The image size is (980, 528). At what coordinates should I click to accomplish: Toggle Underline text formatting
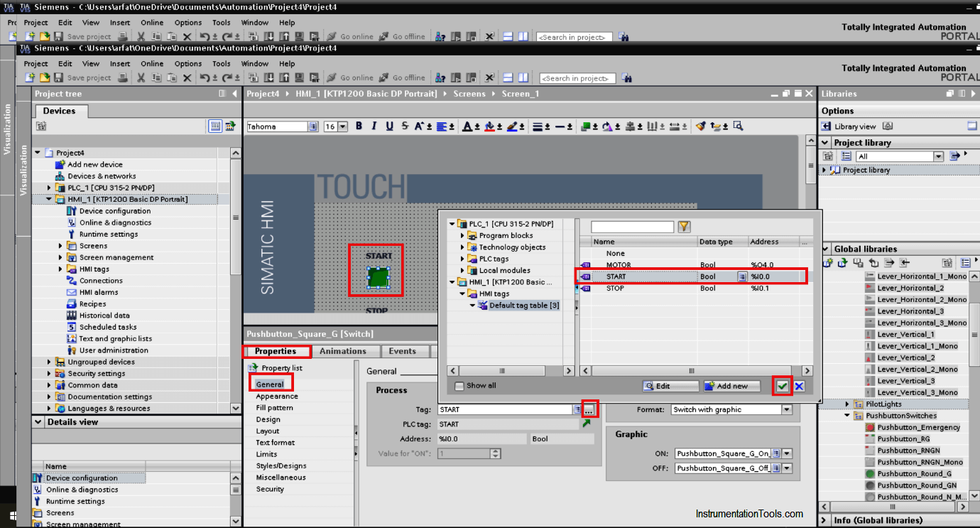(390, 126)
